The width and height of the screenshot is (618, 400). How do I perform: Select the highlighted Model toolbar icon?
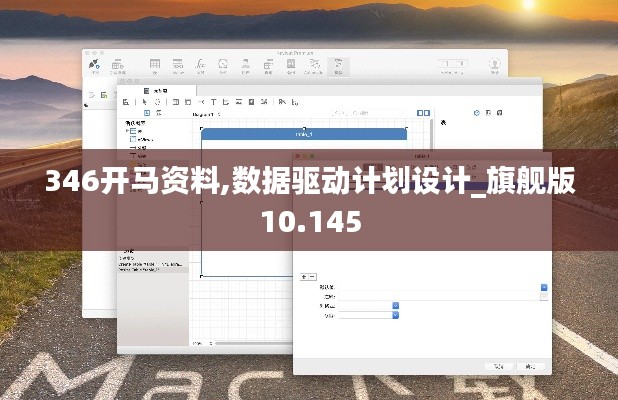pyautogui.click(x=338, y=65)
